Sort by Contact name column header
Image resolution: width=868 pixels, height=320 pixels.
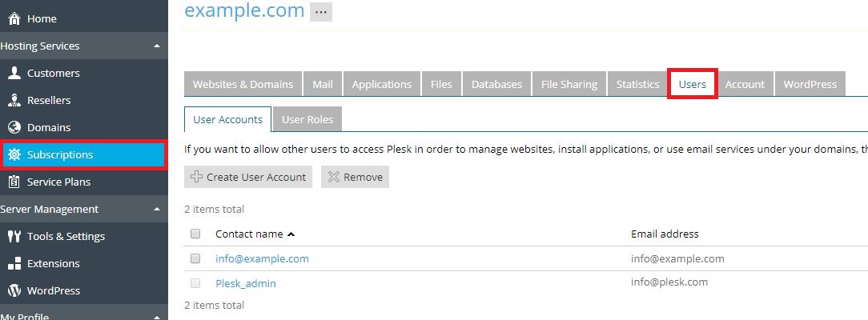coord(249,234)
